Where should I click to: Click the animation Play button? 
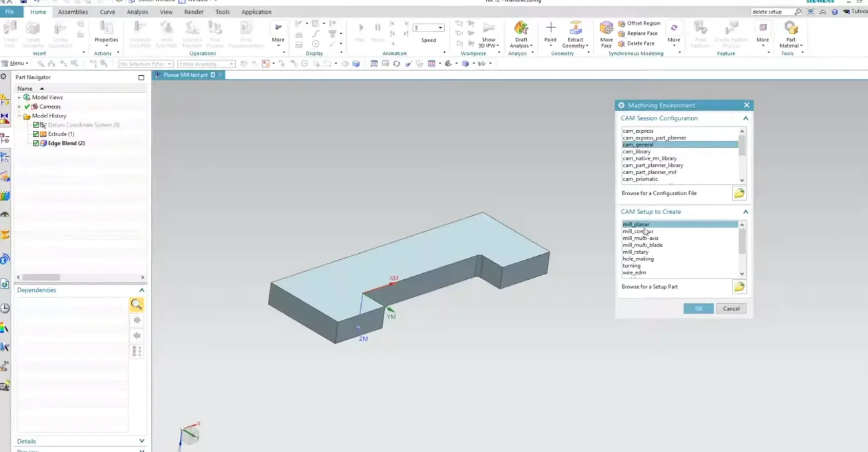point(361,28)
